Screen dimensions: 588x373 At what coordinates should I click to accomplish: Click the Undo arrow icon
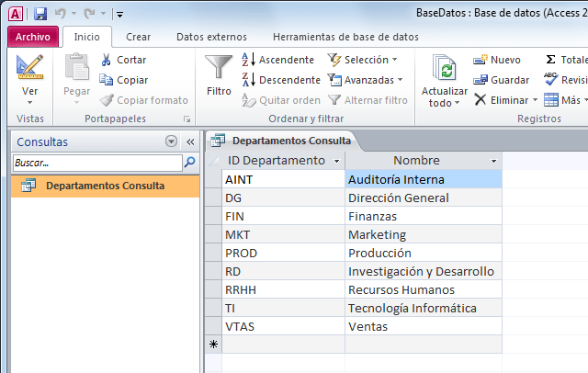click(x=60, y=14)
